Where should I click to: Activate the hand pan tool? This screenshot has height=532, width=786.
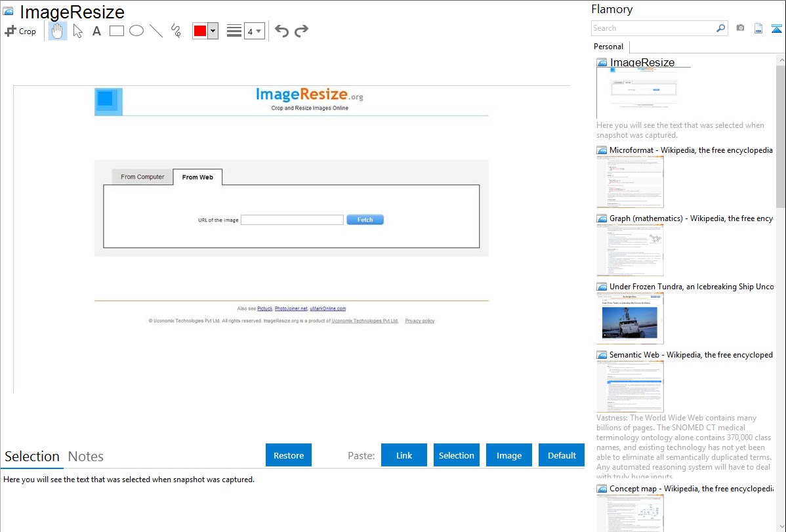tap(58, 31)
